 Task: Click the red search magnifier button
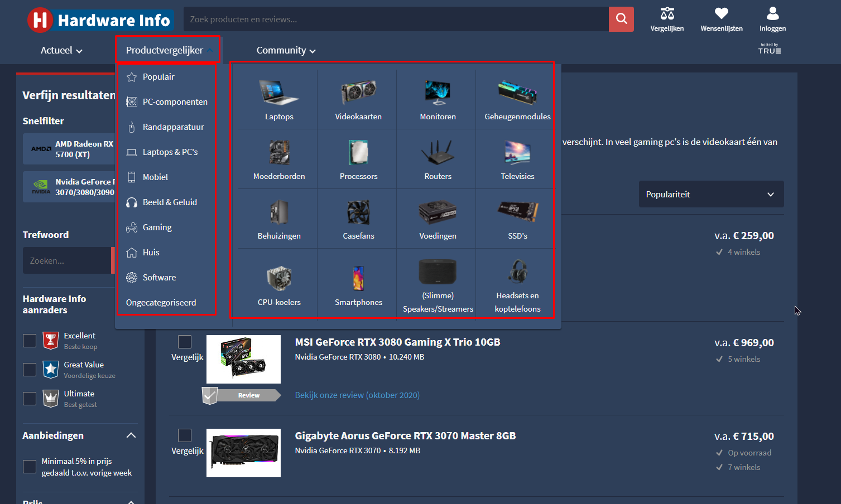pyautogui.click(x=621, y=19)
